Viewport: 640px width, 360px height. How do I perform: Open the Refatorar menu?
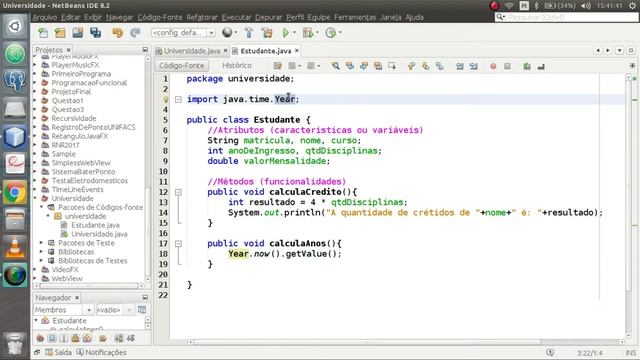point(202,17)
